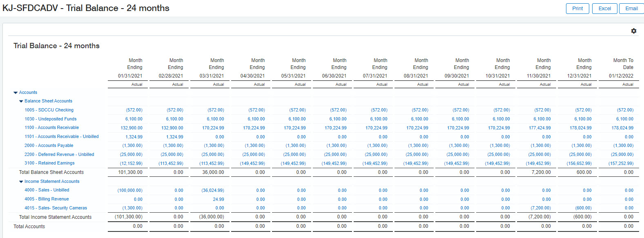Export report using Excel button
The height and width of the screenshot is (238, 644).
(604, 9)
